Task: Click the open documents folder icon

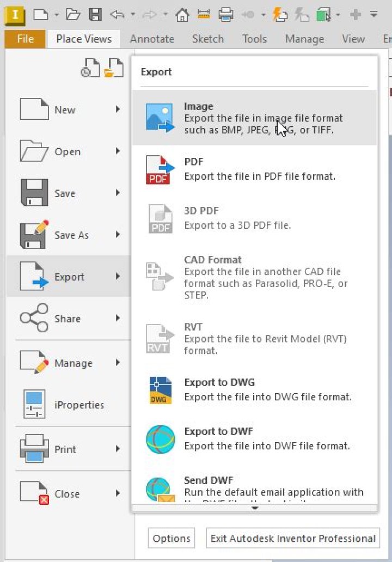Action: tap(114, 68)
